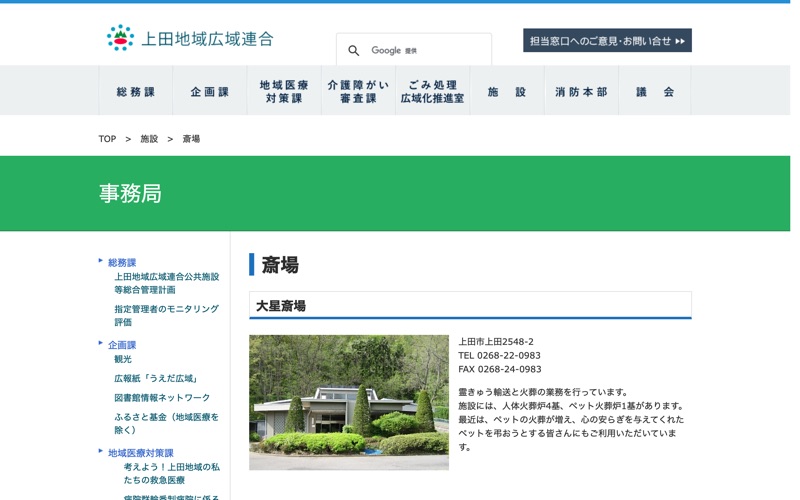Click 斎場 in the breadcrumb
The height and width of the screenshot is (500, 800).
coord(191,139)
